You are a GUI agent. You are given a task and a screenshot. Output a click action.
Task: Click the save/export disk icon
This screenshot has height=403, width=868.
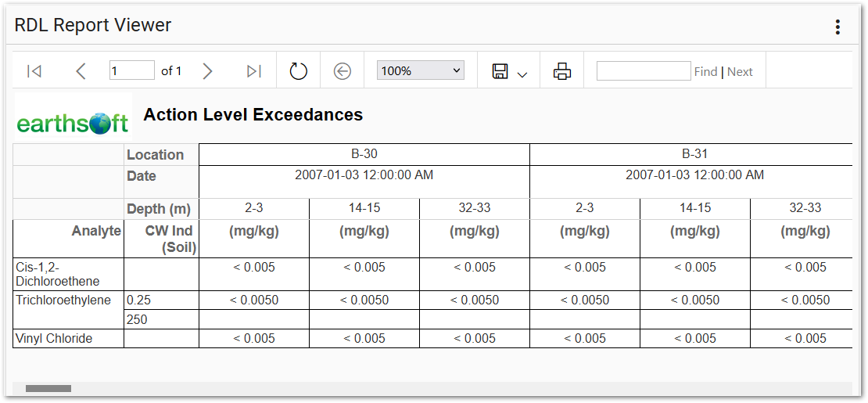[x=500, y=71]
